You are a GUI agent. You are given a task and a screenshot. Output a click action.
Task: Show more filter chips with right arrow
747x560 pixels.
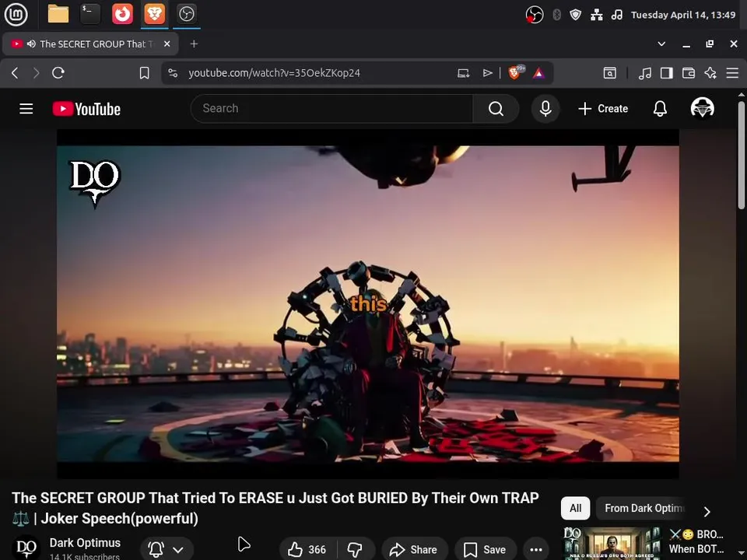(707, 512)
